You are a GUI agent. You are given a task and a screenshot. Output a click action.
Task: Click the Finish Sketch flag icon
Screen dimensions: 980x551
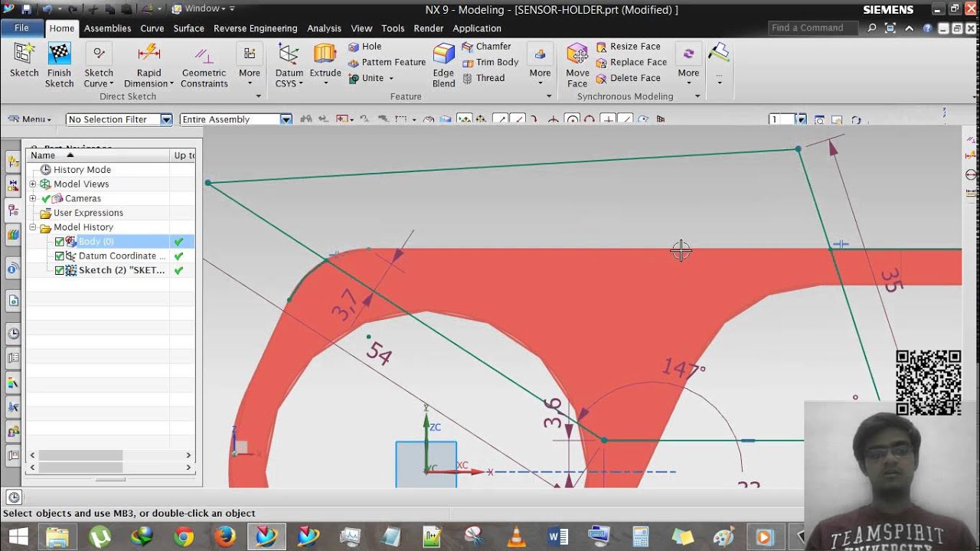[59, 54]
